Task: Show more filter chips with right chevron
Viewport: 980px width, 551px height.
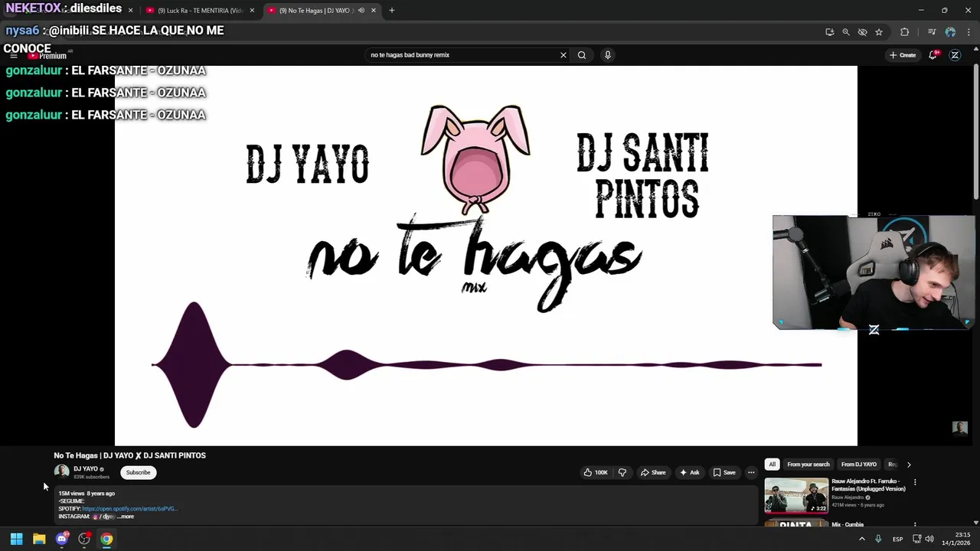Action: pos(909,465)
